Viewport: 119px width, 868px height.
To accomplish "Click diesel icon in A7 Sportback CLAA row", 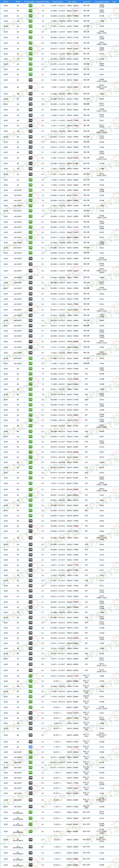I will [x=30, y=853].
